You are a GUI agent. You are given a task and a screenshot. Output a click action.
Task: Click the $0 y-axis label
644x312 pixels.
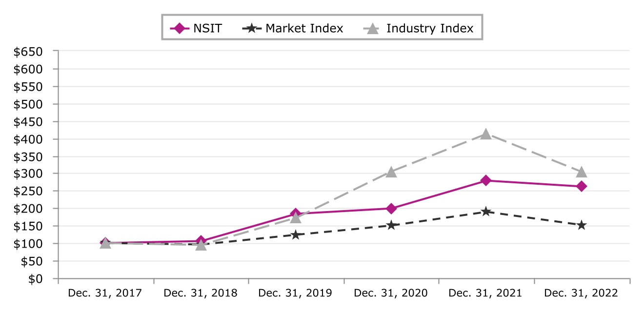(37, 279)
